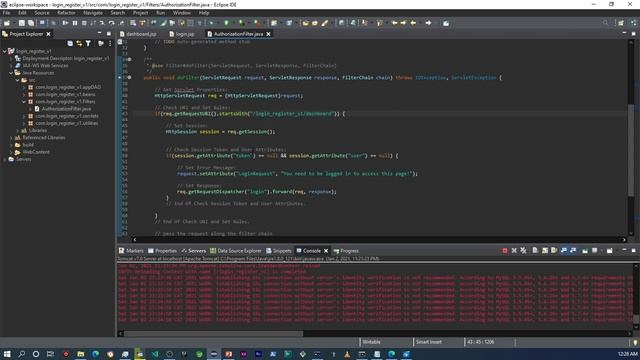Collapse the src folder node

[x=18, y=80]
